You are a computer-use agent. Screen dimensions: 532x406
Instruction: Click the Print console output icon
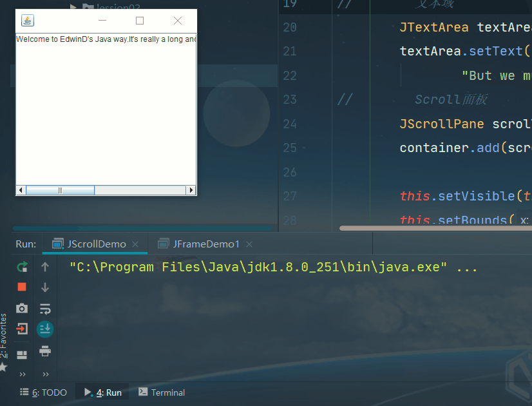tap(45, 351)
